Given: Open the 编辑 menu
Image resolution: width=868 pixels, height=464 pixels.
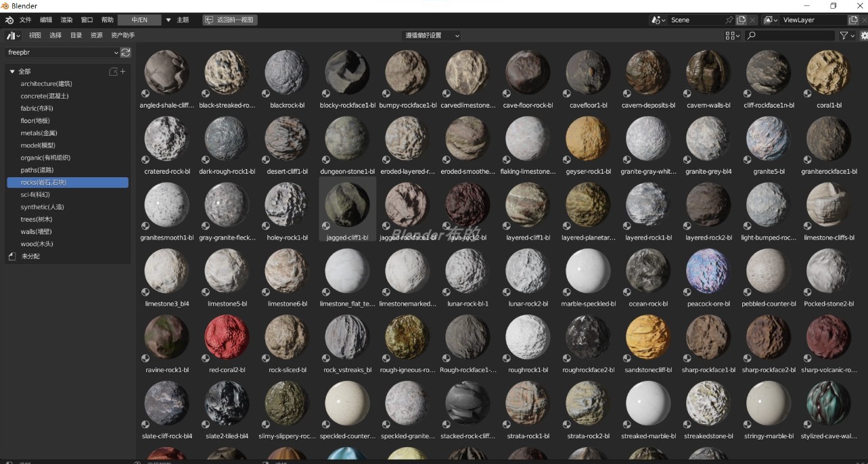Looking at the screenshot, I should 46,20.
